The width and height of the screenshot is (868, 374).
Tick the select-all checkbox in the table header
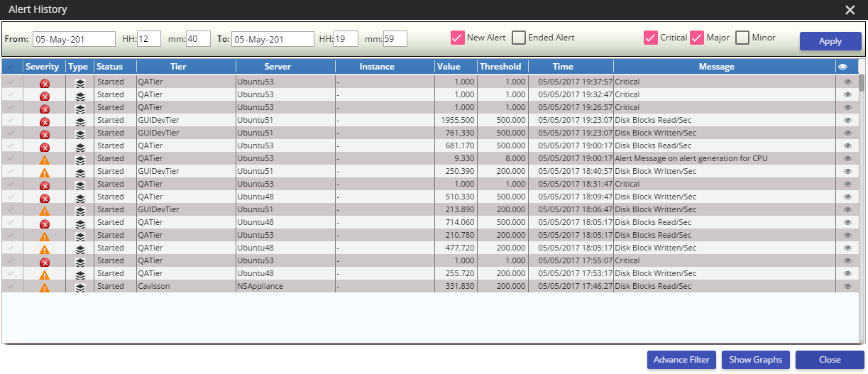11,67
